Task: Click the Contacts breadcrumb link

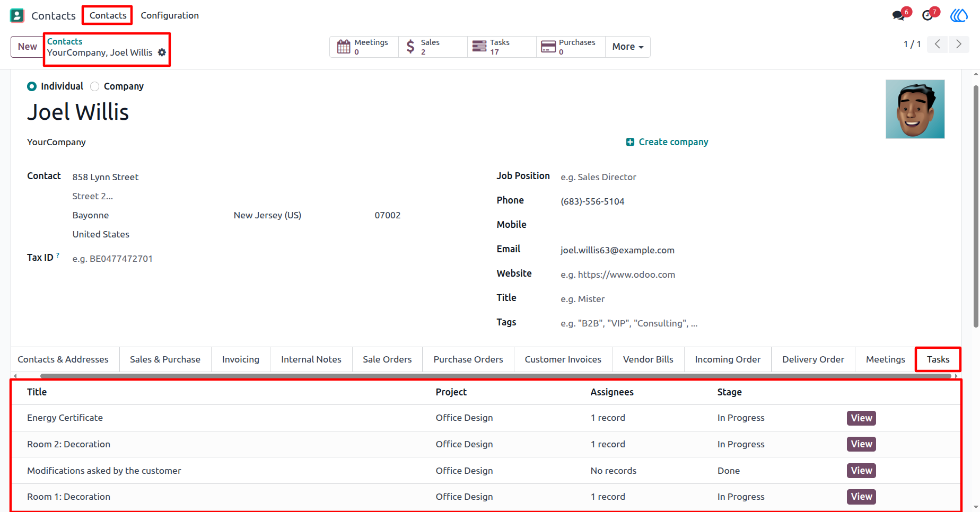Action: point(65,41)
